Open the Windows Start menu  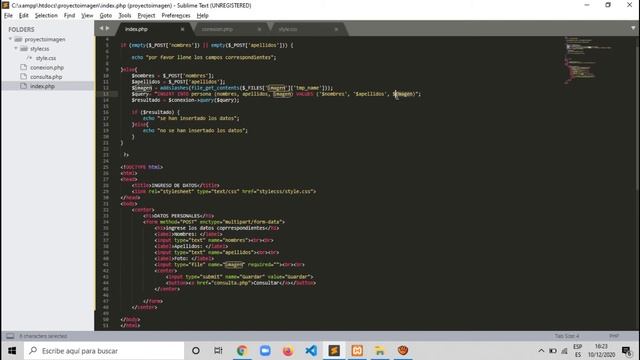12,351
